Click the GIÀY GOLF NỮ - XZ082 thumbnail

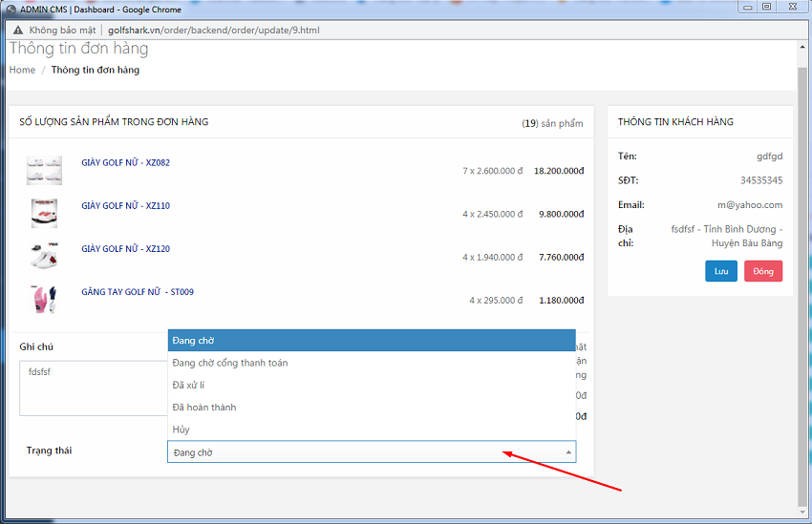44,170
